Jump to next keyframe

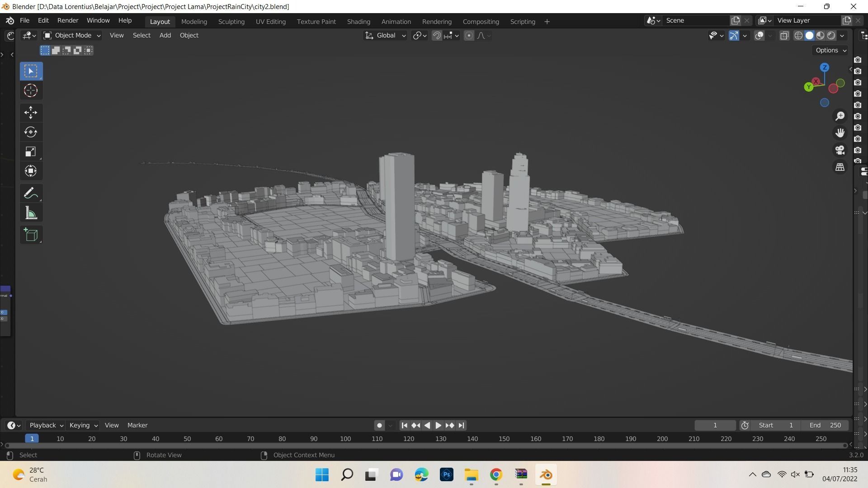tap(450, 426)
